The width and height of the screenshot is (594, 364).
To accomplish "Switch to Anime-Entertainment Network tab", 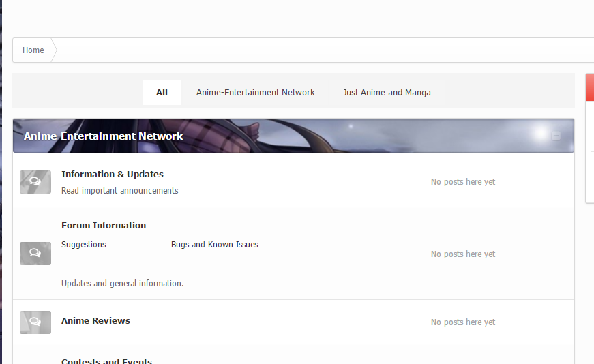I will click(x=255, y=93).
